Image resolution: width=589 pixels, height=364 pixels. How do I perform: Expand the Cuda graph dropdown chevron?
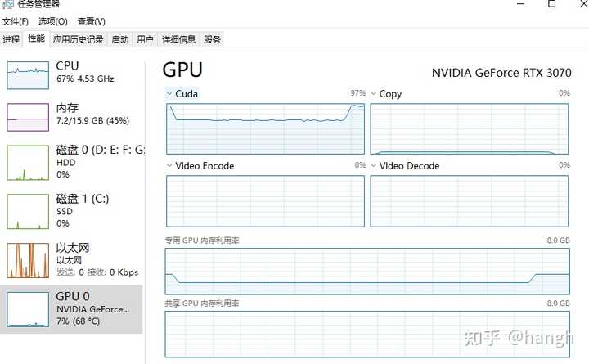[170, 94]
